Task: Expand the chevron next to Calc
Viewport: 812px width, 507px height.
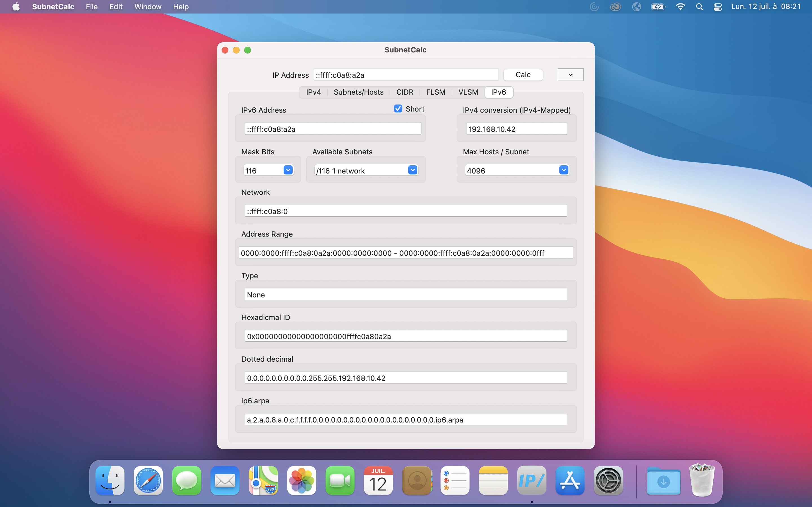Action: (570, 74)
